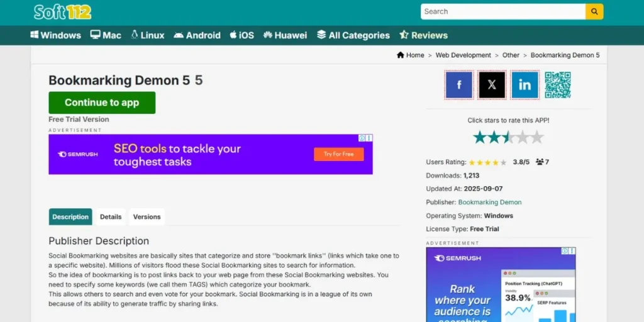Open the Android category
The height and width of the screenshot is (322, 644).
[x=197, y=35]
